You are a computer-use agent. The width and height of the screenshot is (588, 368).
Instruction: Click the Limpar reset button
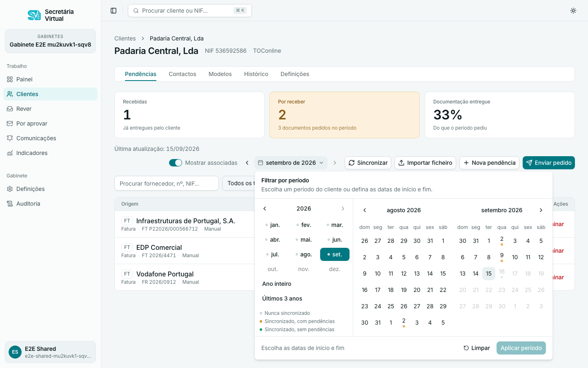pyautogui.click(x=477, y=348)
